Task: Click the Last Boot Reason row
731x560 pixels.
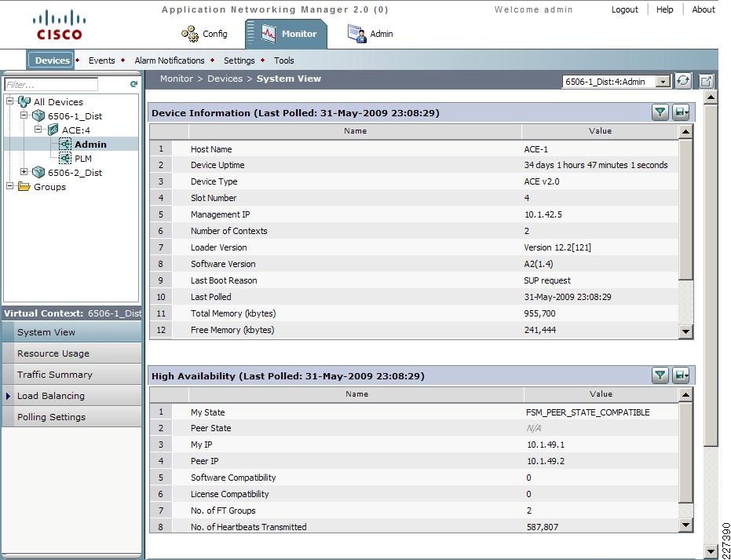Action: coord(414,280)
